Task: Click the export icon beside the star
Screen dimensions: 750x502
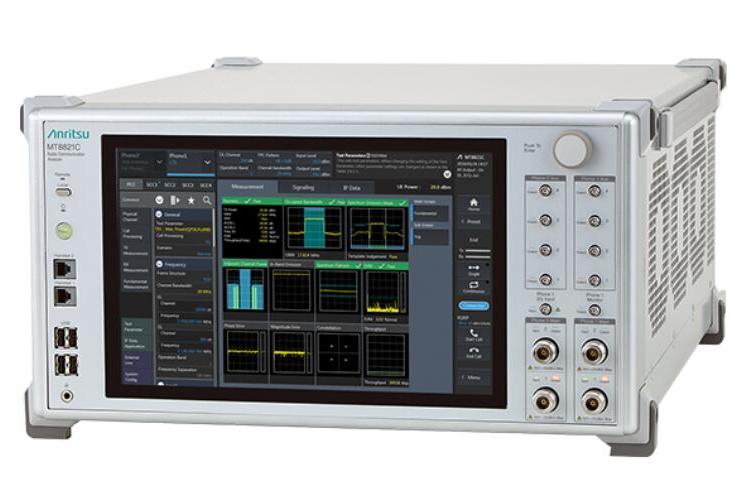Action: pos(176,200)
